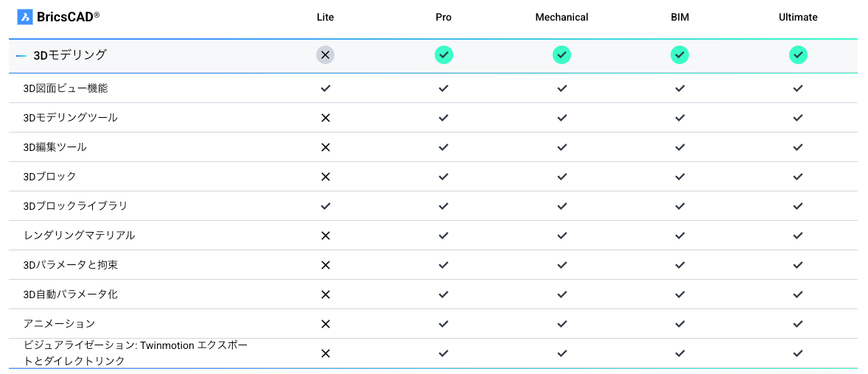The width and height of the screenshot is (868, 374).
Task: Click green check badge in Pro column
Action: point(444,54)
